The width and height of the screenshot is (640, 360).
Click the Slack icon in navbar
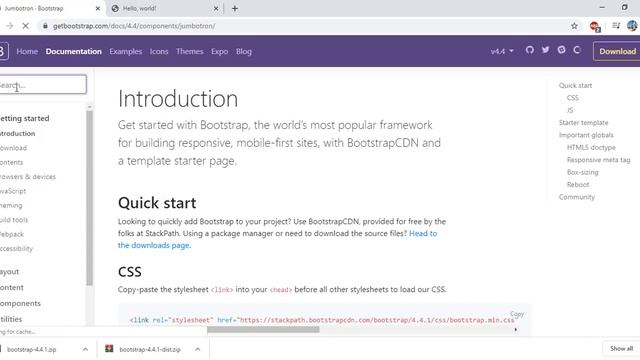click(x=561, y=50)
